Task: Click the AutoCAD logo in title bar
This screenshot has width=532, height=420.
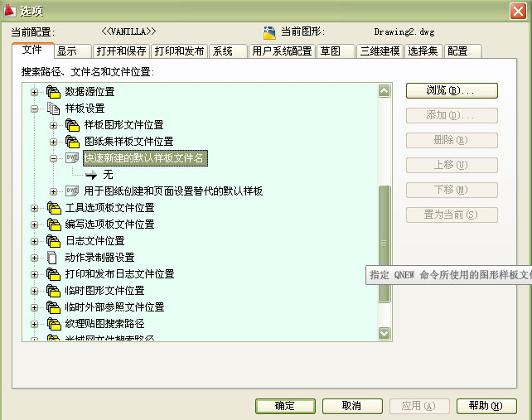Action: point(9,11)
